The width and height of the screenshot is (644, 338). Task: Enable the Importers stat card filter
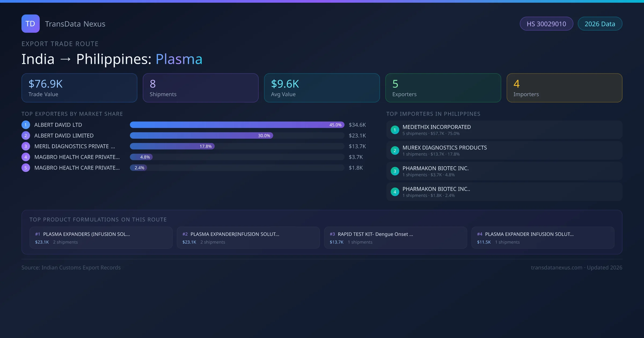[564, 88]
